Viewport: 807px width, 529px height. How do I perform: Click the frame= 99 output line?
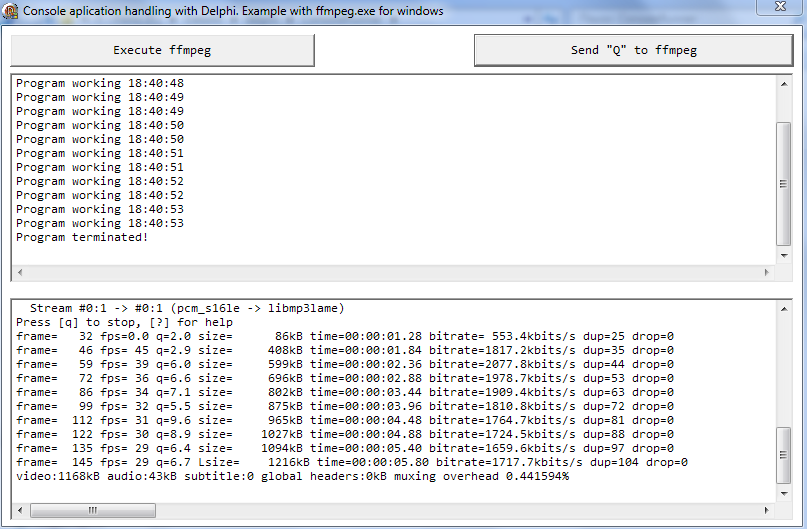(x=345, y=407)
